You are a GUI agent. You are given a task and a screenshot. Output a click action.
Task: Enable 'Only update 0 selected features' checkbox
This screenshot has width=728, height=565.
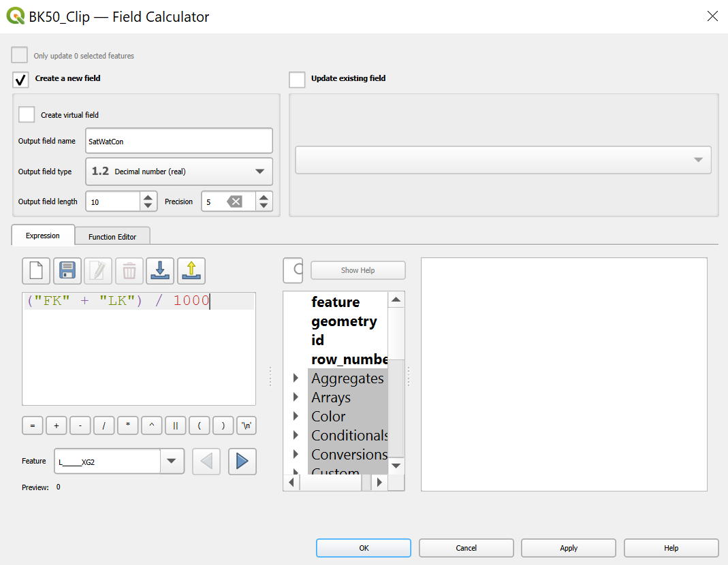[x=20, y=54]
